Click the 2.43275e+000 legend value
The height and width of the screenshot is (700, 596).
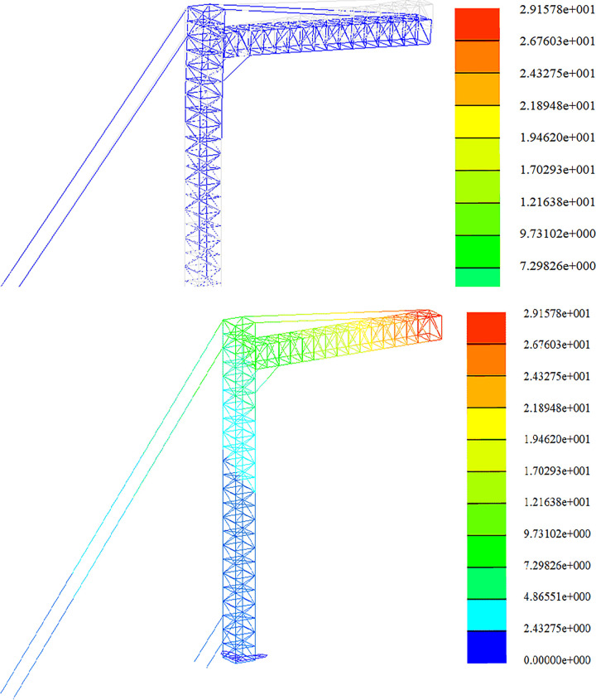(x=557, y=628)
